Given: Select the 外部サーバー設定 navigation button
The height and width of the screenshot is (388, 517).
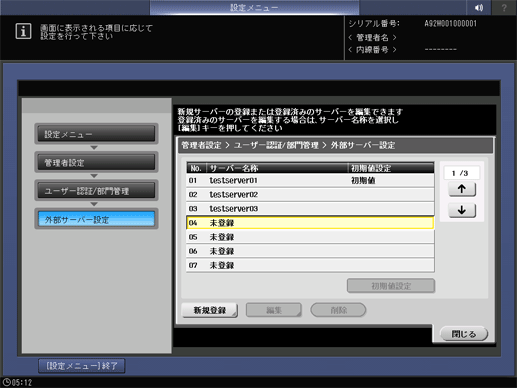Looking at the screenshot, I should (96, 219).
